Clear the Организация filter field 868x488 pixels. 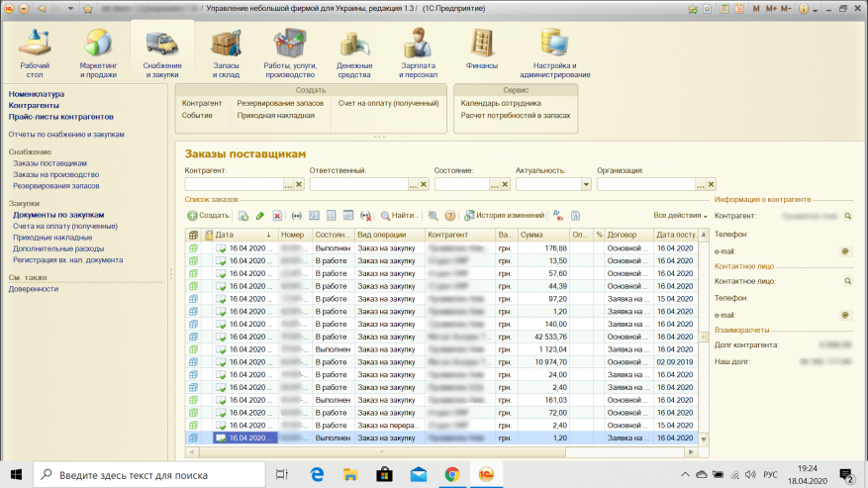pyautogui.click(x=711, y=184)
